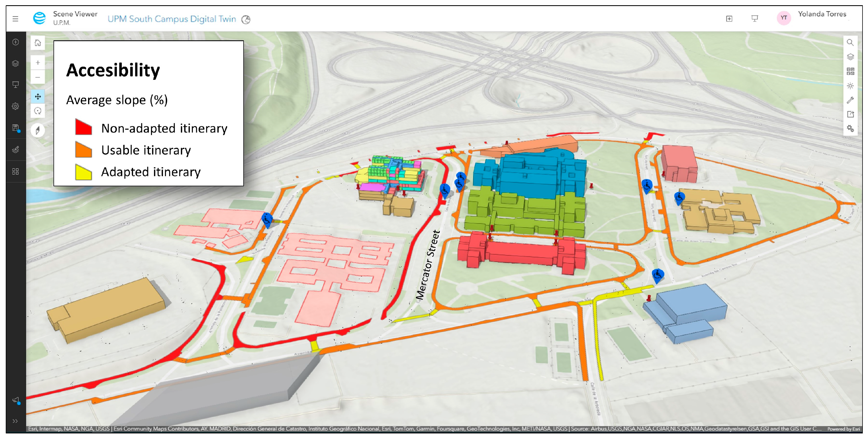The height and width of the screenshot is (440, 868).
Task: Open the Daylight sun tool
Action: click(850, 86)
